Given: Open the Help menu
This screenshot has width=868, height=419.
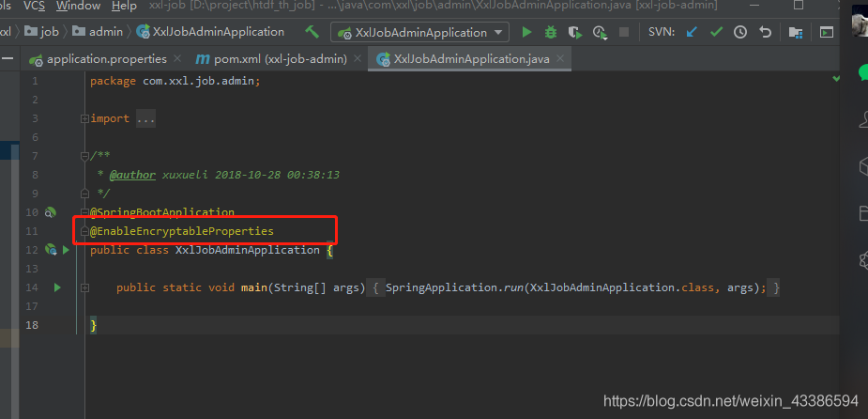Looking at the screenshot, I should [124, 6].
